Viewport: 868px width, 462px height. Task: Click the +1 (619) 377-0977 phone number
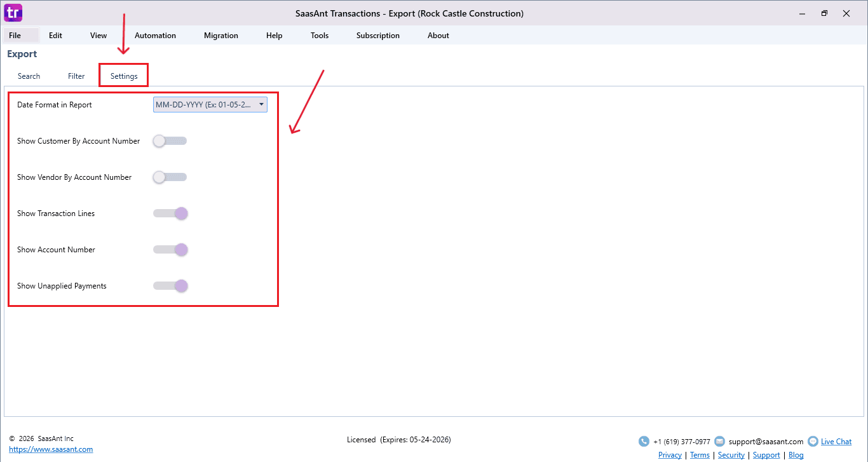click(x=682, y=442)
